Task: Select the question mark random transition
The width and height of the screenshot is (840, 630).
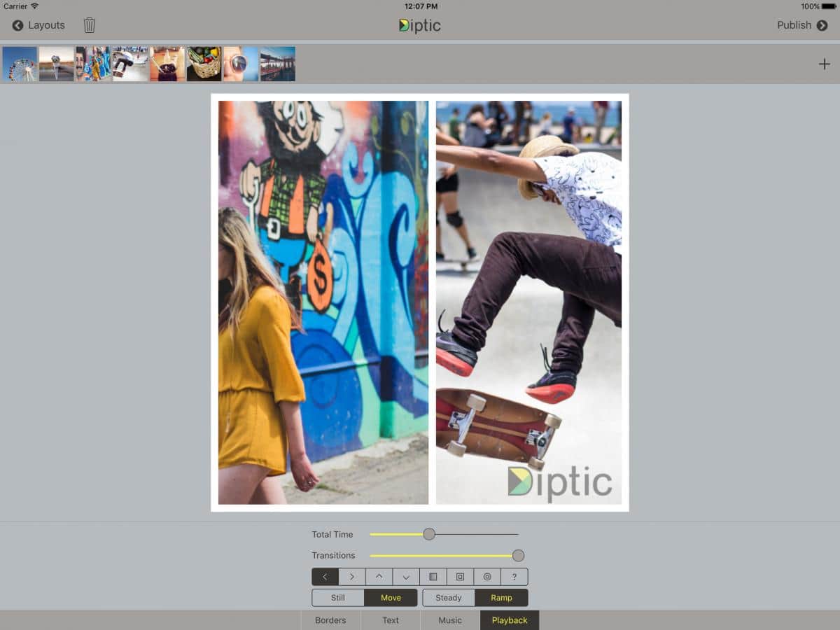Action: (x=514, y=577)
